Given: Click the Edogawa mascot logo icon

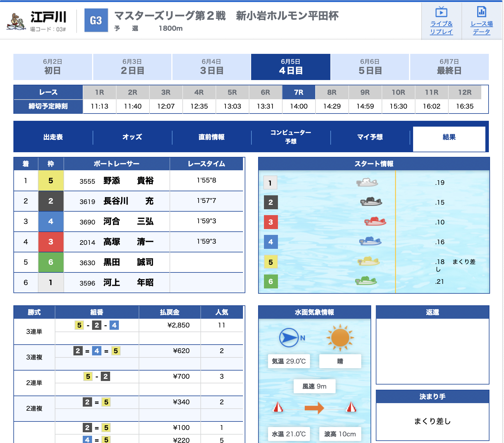Looking at the screenshot, I should pos(16,21).
